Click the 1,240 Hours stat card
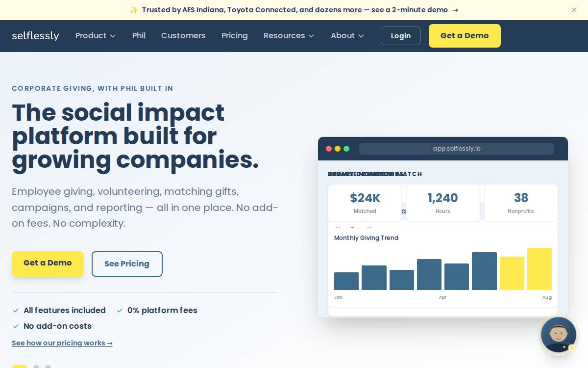This screenshot has height=368, width=588. pos(443,203)
